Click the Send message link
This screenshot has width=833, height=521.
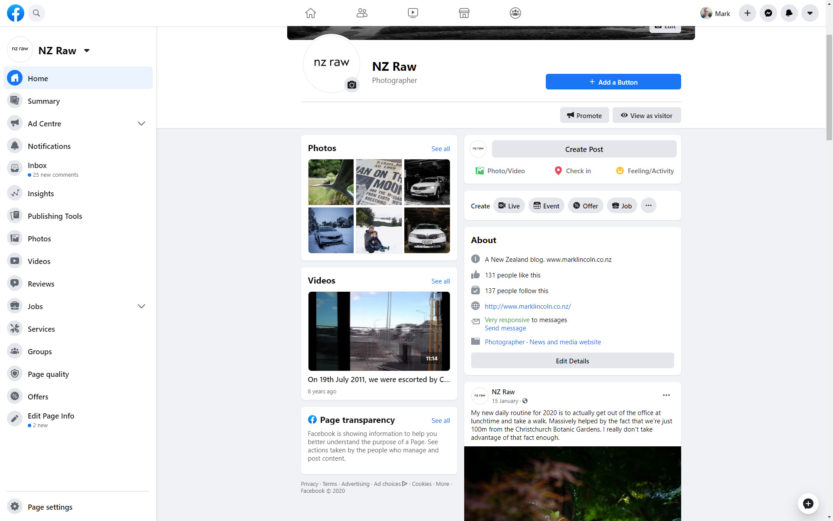pyautogui.click(x=505, y=328)
